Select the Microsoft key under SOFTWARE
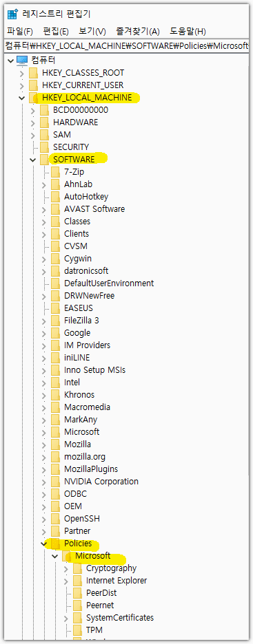Image resolution: width=253 pixels, height=644 pixels. point(81,432)
